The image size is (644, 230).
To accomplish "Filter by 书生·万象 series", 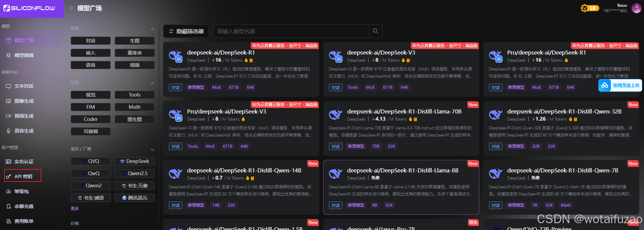I will tap(135, 186).
